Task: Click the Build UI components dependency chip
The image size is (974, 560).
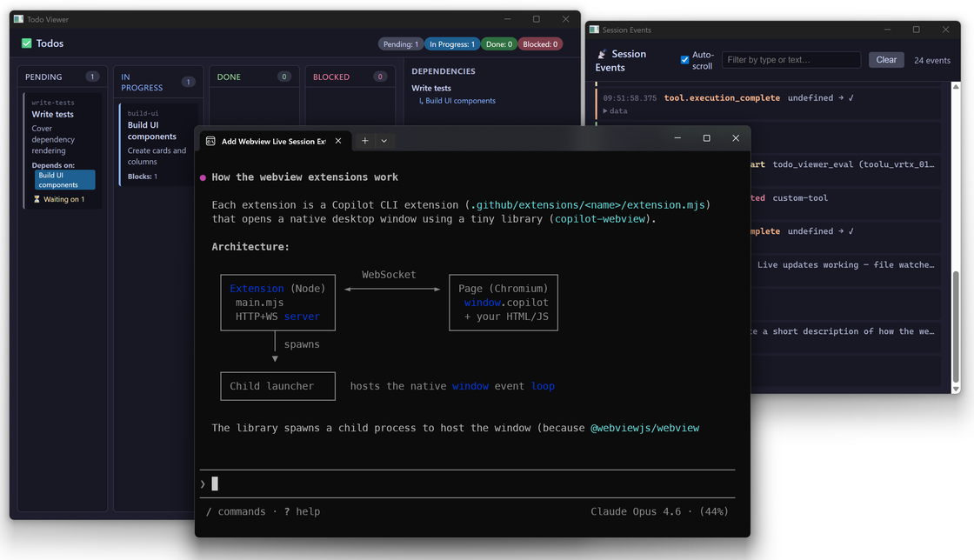Action: [x=64, y=180]
